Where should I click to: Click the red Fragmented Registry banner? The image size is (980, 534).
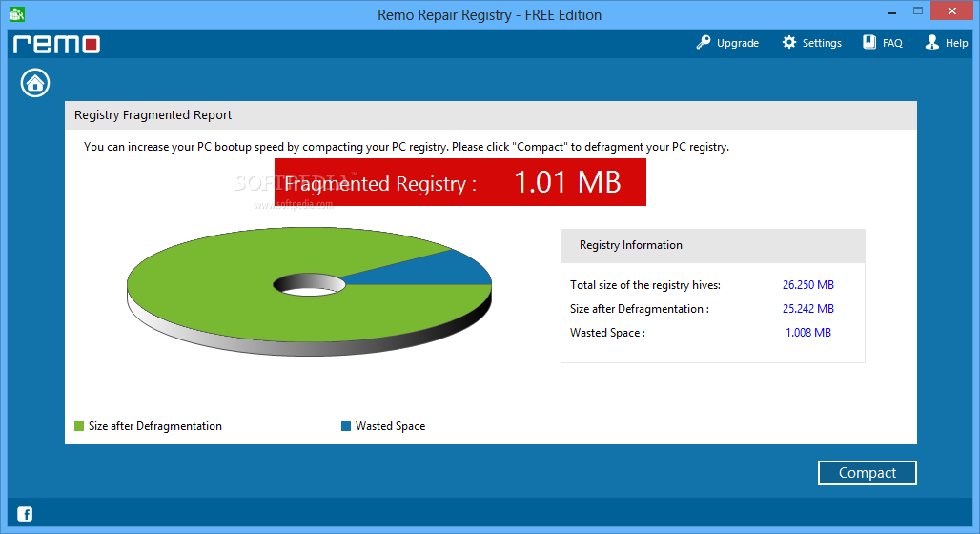[x=460, y=182]
